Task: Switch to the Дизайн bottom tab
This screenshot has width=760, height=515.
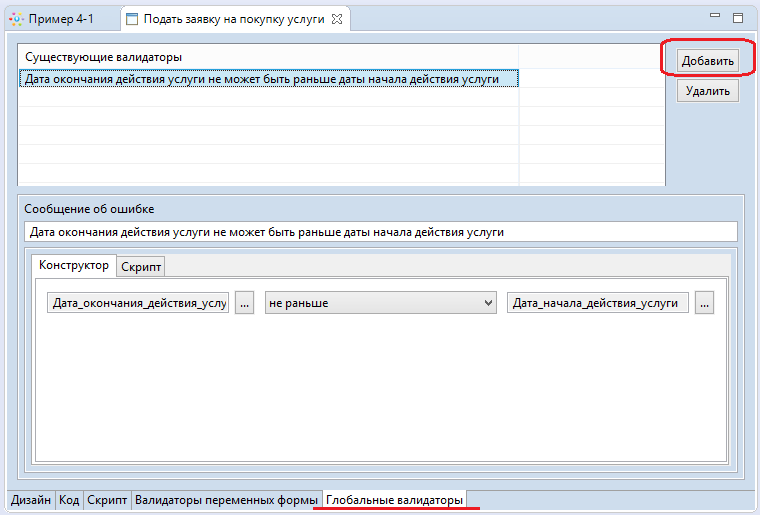Action: click(x=31, y=499)
